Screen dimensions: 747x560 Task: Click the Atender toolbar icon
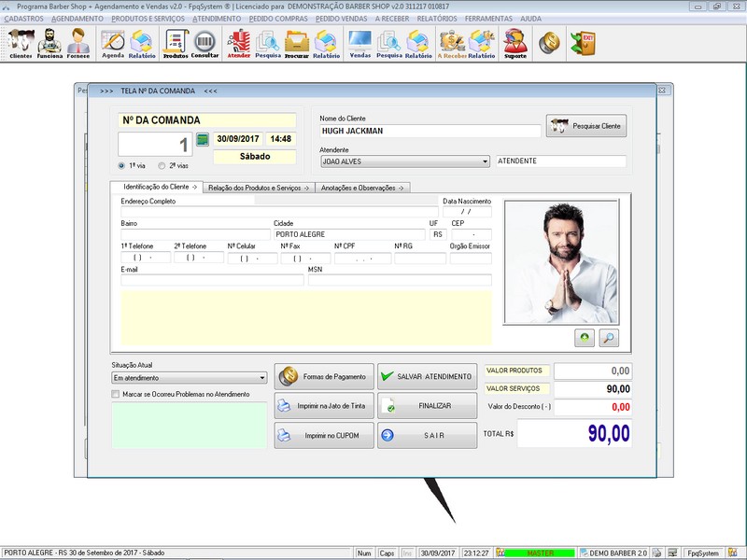[x=239, y=43]
